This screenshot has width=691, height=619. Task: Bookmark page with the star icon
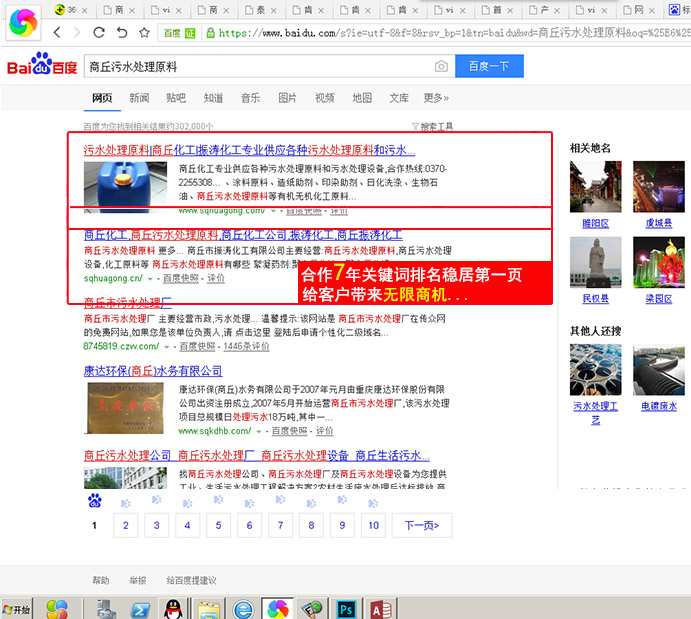(x=144, y=32)
